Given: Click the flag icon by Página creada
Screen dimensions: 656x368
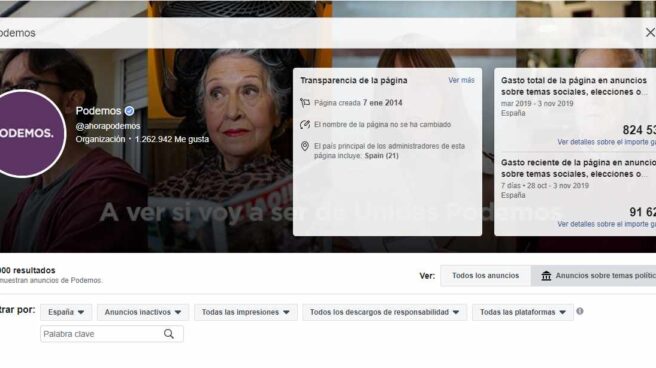Looking at the screenshot, I should pos(305,103).
